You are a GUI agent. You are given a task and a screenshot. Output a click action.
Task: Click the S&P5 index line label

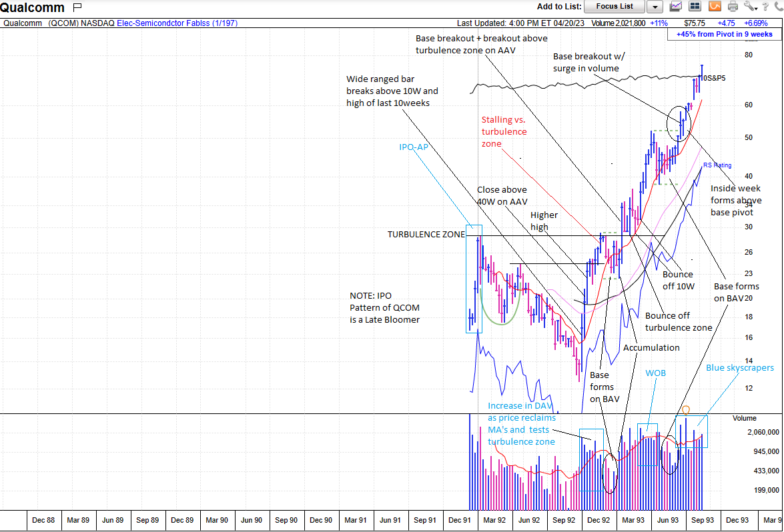(x=715, y=78)
